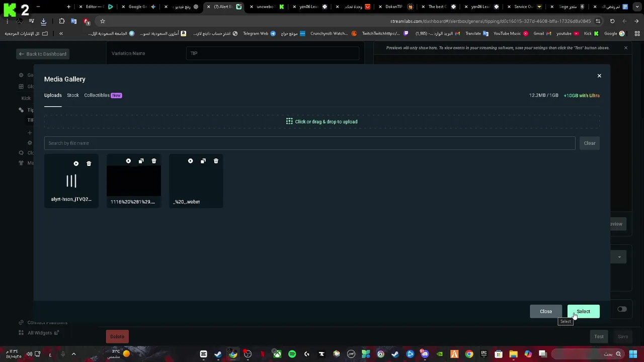Click the gray Close button
This screenshot has height=362, width=644.
(x=546, y=311)
